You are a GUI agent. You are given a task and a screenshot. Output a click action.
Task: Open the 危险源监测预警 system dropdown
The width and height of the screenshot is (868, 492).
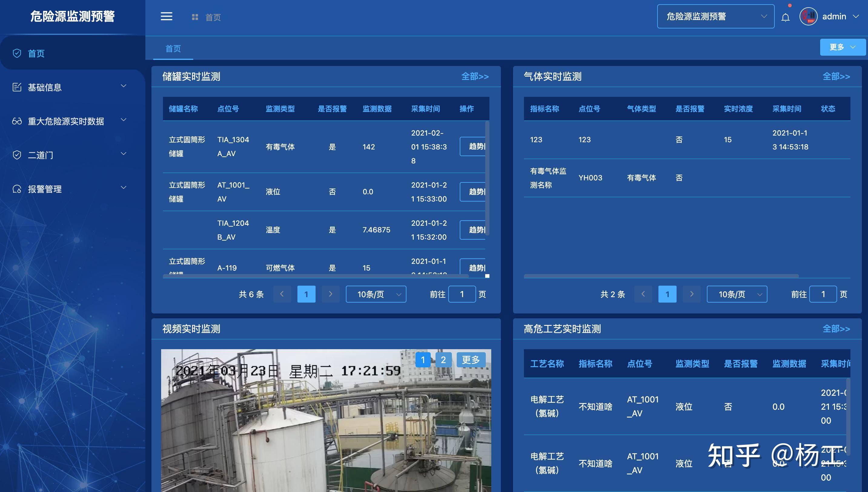click(x=715, y=16)
